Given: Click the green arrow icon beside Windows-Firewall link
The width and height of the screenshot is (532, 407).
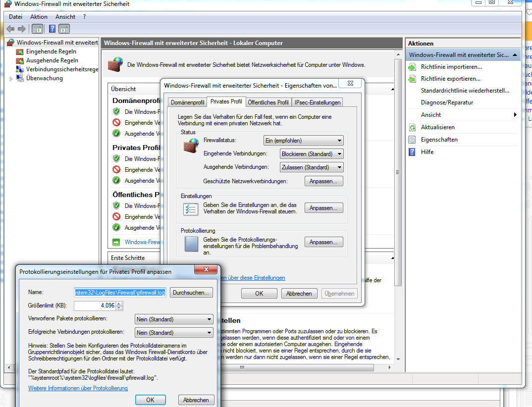Looking at the screenshot, I should point(116,242).
